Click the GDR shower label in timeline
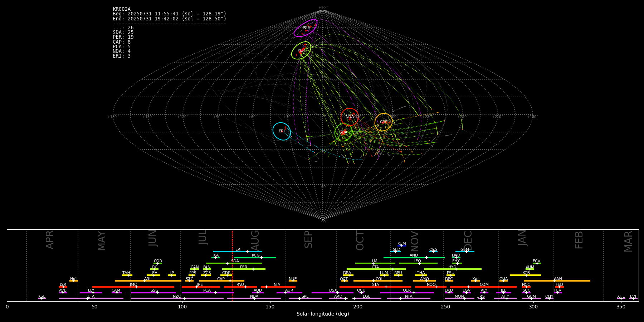Image resolution: width=644 pixels, height=322 pixels. (226, 273)
